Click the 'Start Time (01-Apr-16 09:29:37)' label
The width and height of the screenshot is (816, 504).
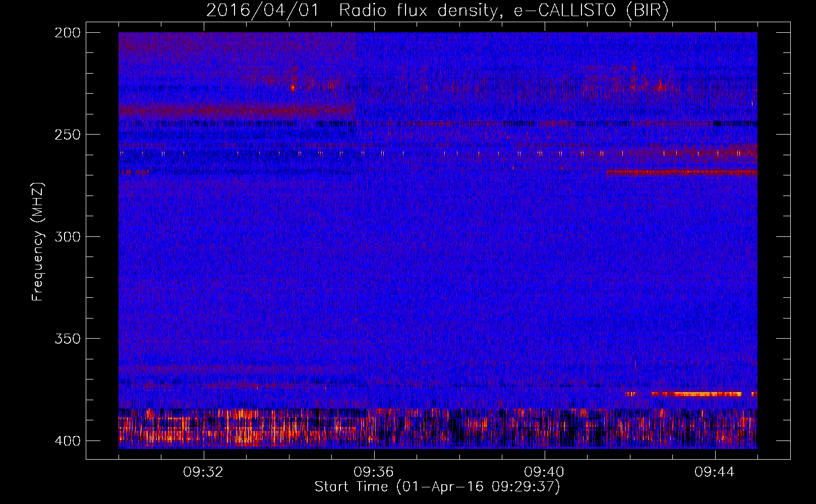pyautogui.click(x=437, y=487)
